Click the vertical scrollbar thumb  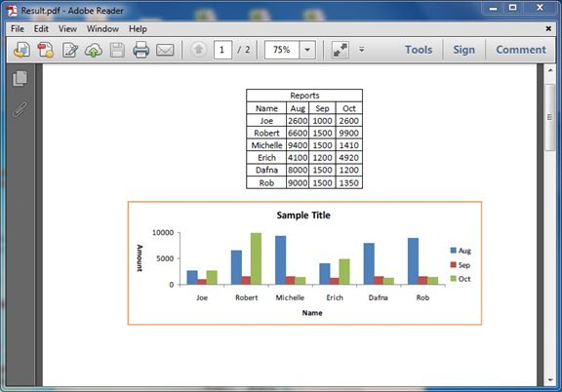tap(550, 117)
